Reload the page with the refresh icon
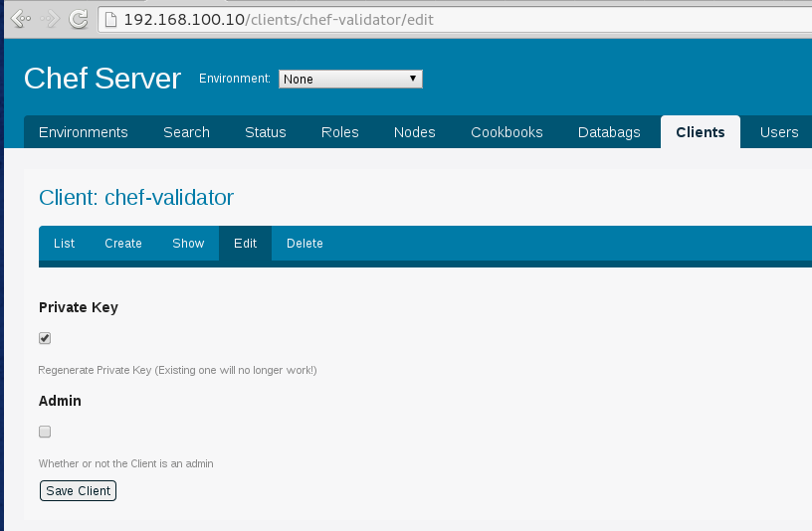The height and width of the screenshot is (531, 812). [x=79, y=20]
